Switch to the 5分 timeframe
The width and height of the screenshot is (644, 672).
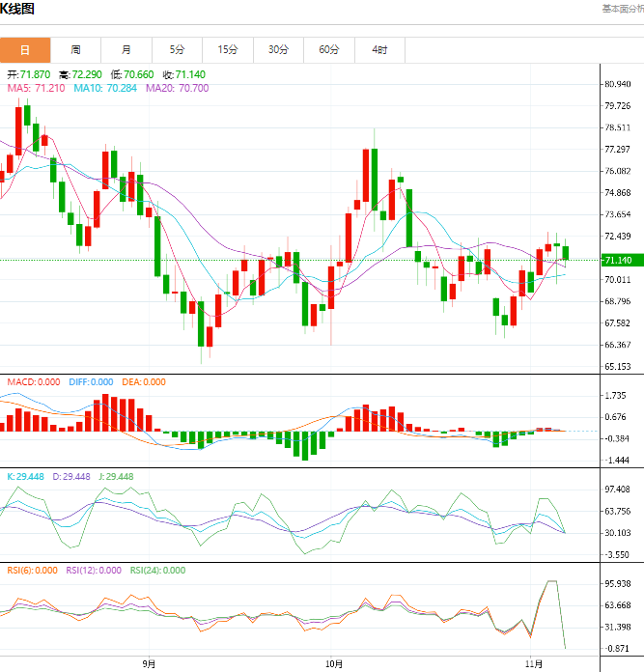coord(177,50)
